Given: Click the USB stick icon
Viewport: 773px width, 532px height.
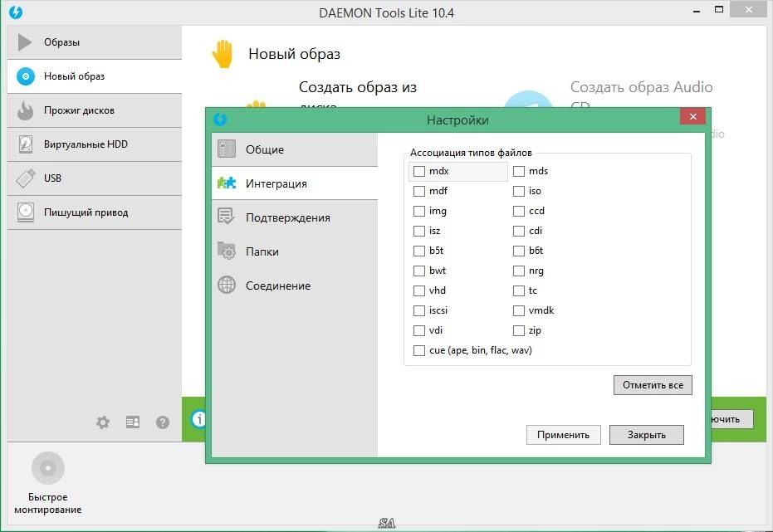Looking at the screenshot, I should [25, 178].
